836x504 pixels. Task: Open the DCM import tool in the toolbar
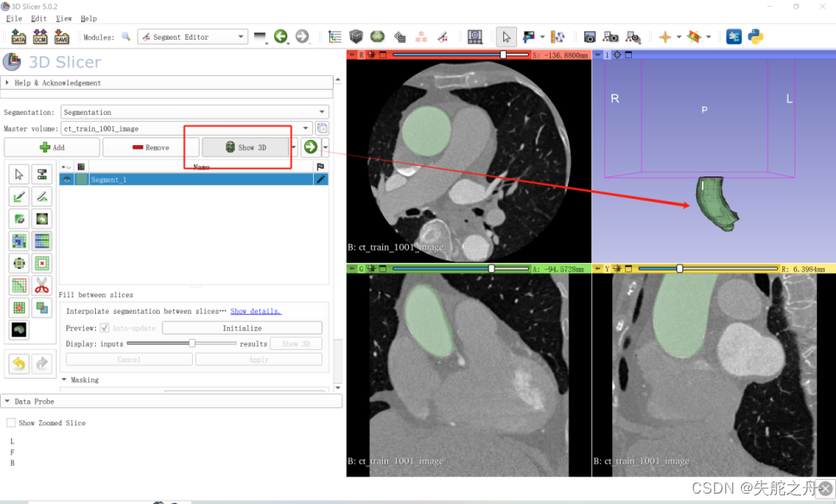40,36
